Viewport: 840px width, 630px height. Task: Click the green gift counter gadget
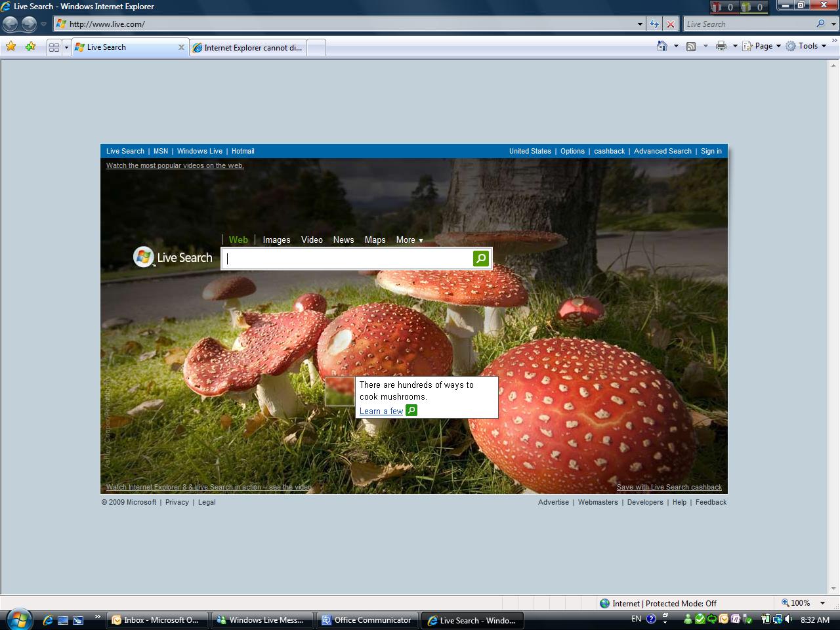point(753,7)
